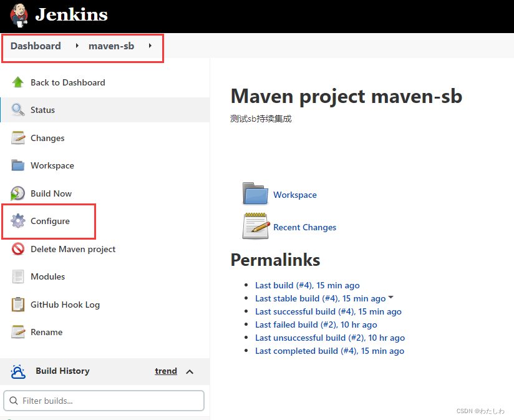Open the Changes sidebar item
Image resolution: width=514 pixels, height=420 pixels.
pos(47,138)
